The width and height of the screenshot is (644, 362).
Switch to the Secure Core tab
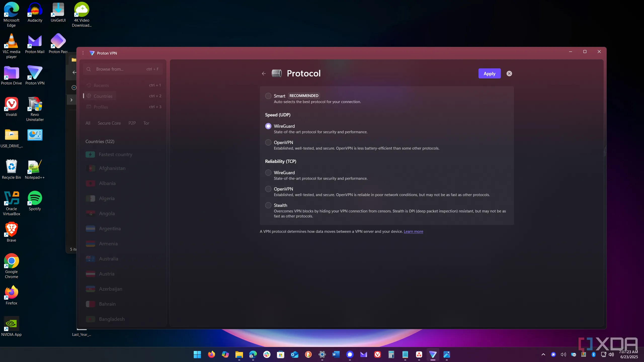(x=109, y=123)
